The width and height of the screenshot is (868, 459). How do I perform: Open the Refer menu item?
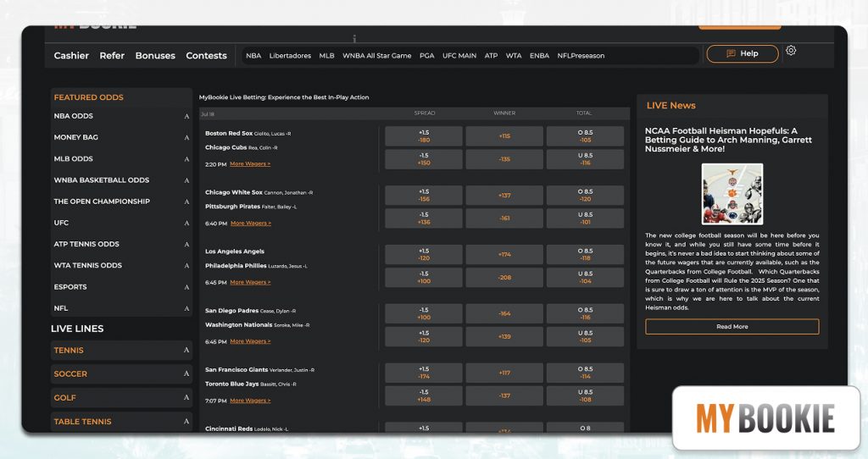tap(112, 55)
